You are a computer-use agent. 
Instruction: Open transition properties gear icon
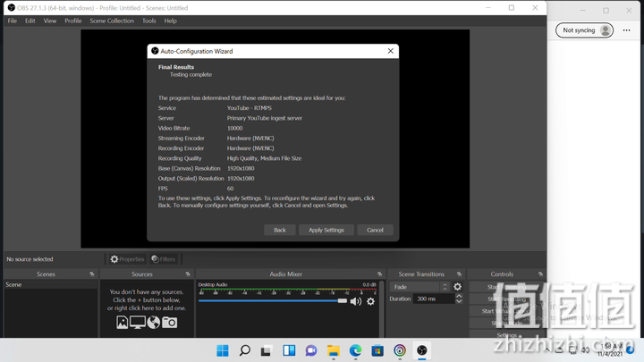(x=458, y=287)
